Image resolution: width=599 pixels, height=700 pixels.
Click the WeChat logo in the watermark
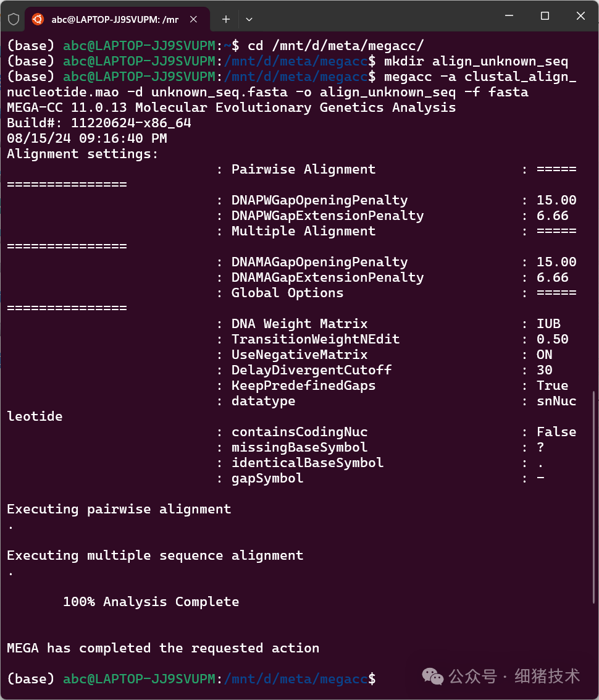(432, 677)
